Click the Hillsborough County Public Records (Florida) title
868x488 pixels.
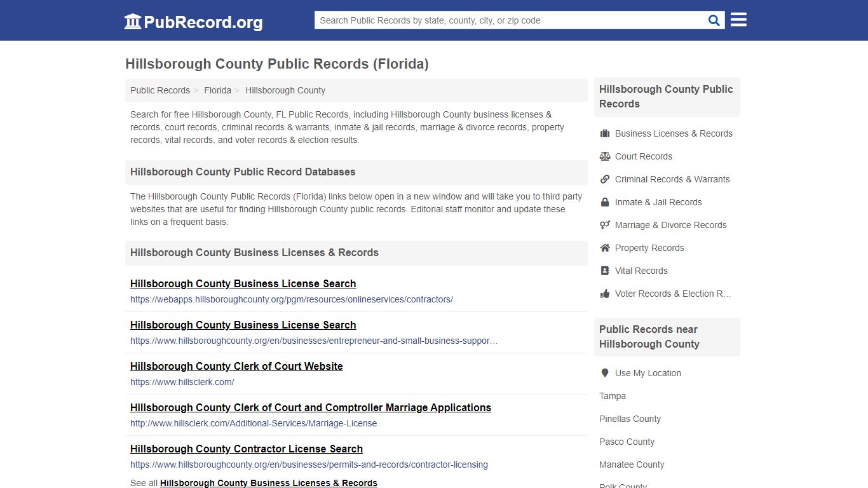point(277,64)
